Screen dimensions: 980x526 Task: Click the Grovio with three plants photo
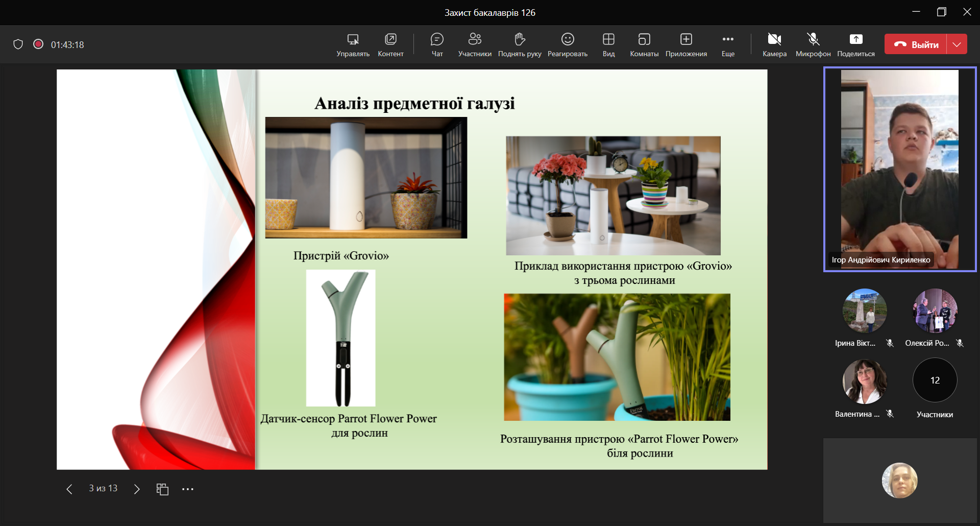[613, 196]
